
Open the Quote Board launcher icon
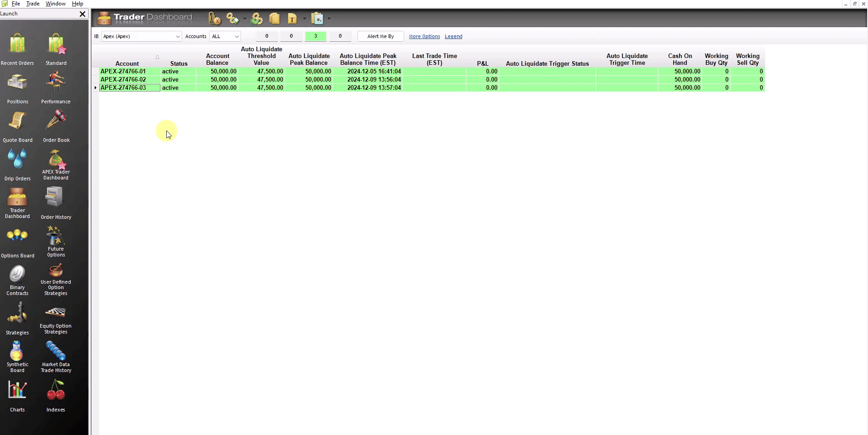(17, 121)
